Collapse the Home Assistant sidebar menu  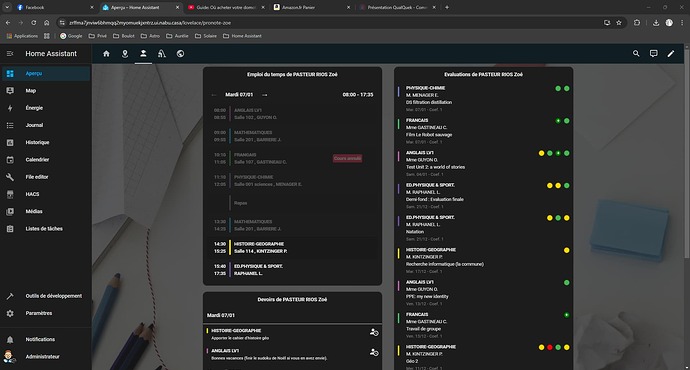(x=10, y=54)
